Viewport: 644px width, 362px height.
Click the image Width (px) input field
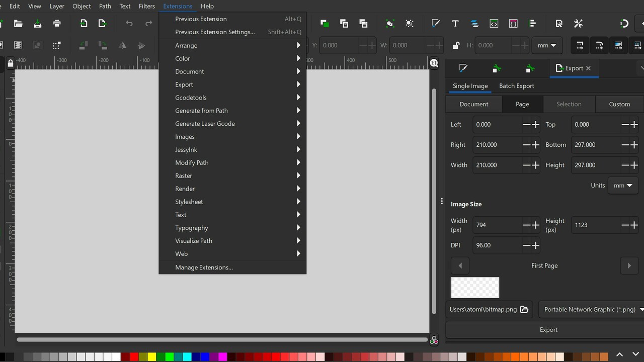(497, 225)
